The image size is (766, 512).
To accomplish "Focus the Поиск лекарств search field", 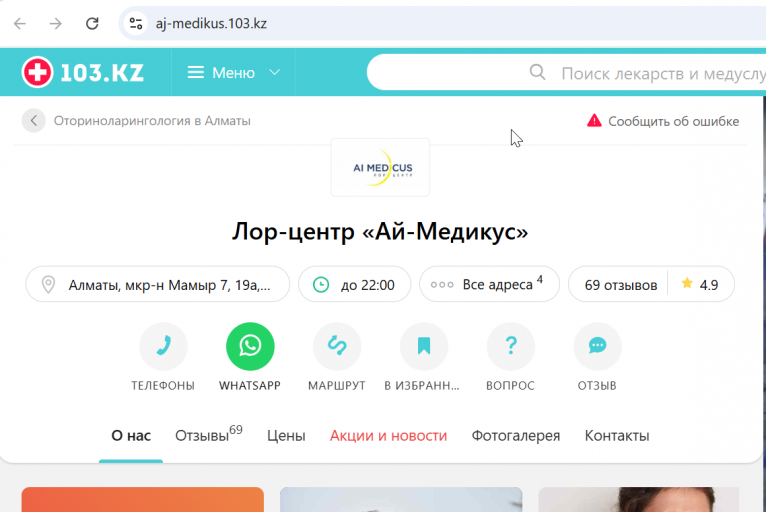I will pos(567,72).
